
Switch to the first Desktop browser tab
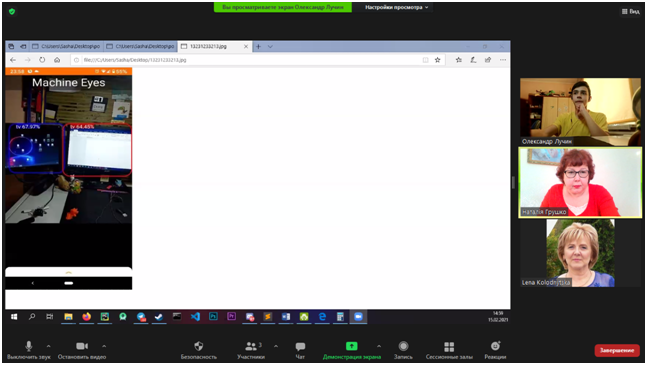66,46
